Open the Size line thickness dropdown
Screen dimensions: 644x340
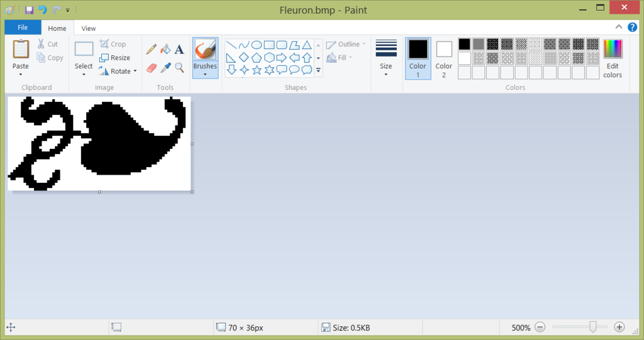pyautogui.click(x=386, y=58)
